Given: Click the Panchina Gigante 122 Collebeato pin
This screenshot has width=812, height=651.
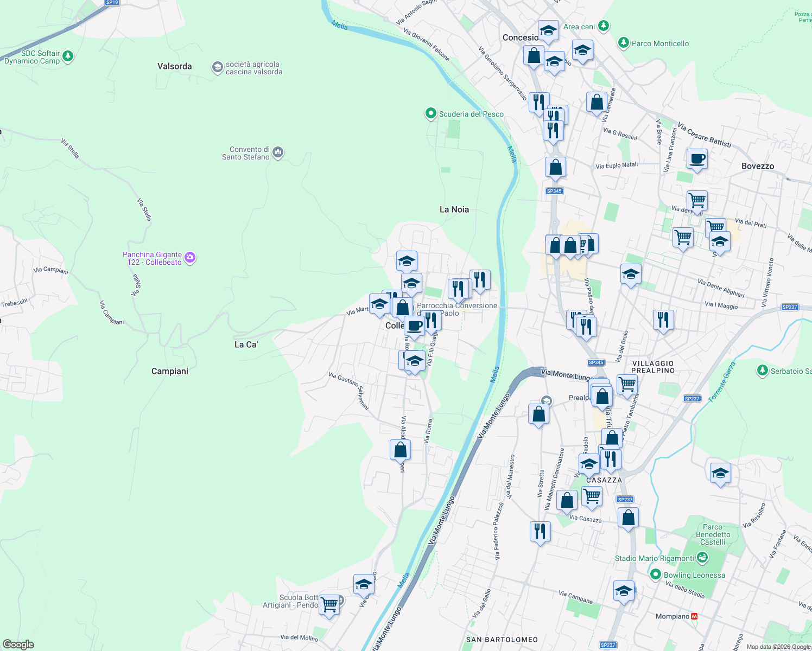Looking at the screenshot, I should pos(189,258).
